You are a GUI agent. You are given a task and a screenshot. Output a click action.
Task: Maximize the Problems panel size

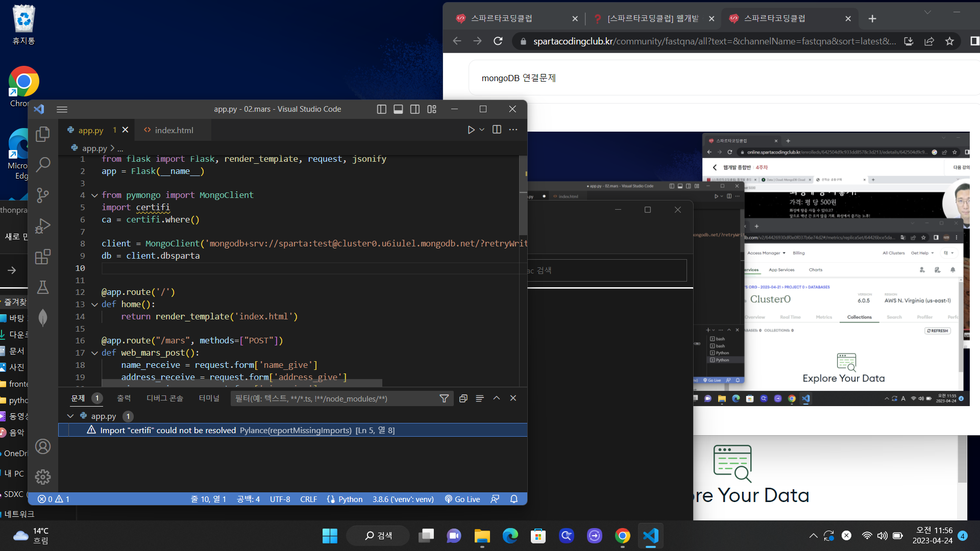(497, 398)
